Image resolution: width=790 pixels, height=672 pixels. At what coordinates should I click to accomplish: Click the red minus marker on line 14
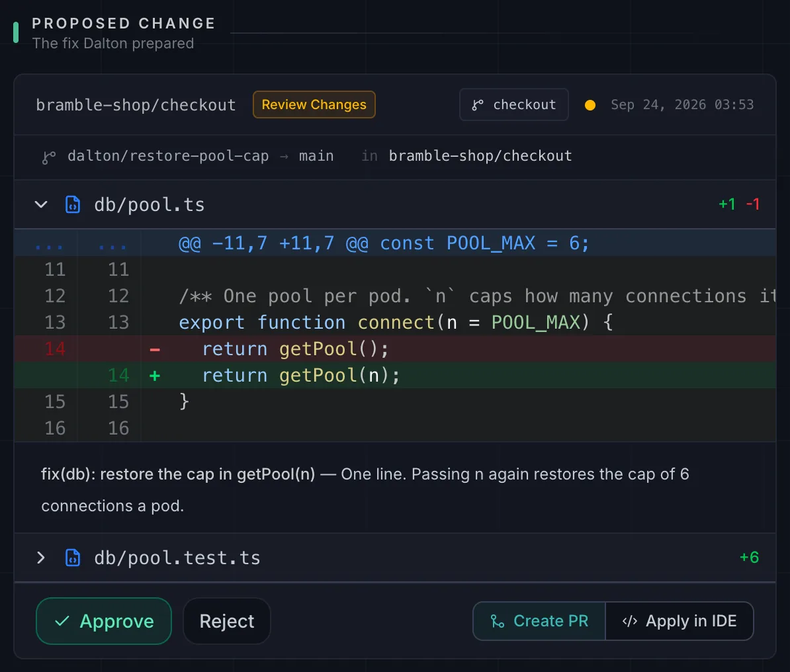pos(155,350)
